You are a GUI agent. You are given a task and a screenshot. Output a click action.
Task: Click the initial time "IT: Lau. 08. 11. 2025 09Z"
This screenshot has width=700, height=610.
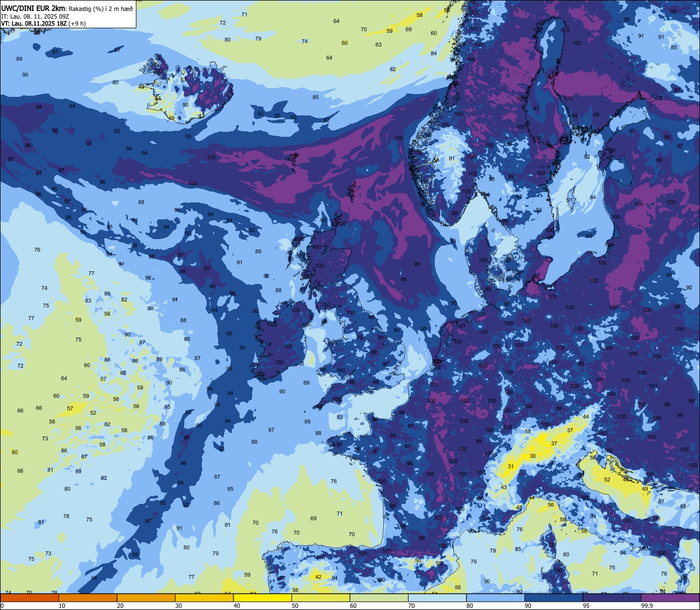pyautogui.click(x=35, y=16)
